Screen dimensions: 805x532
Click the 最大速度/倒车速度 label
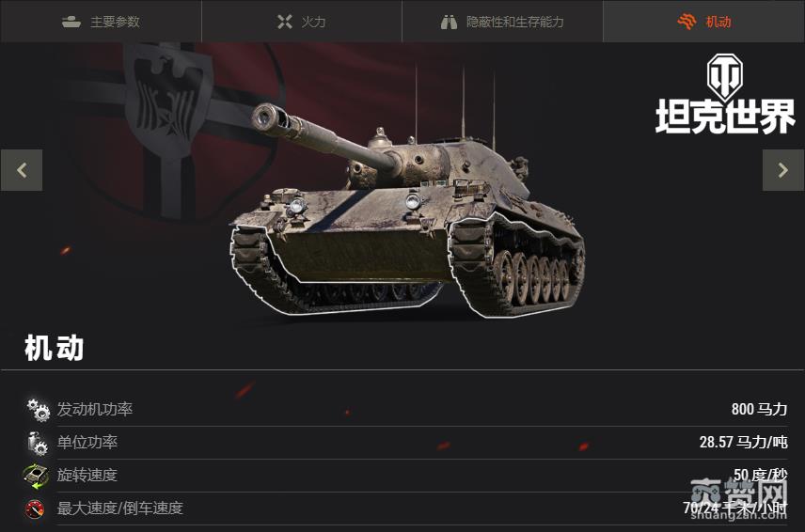point(120,508)
